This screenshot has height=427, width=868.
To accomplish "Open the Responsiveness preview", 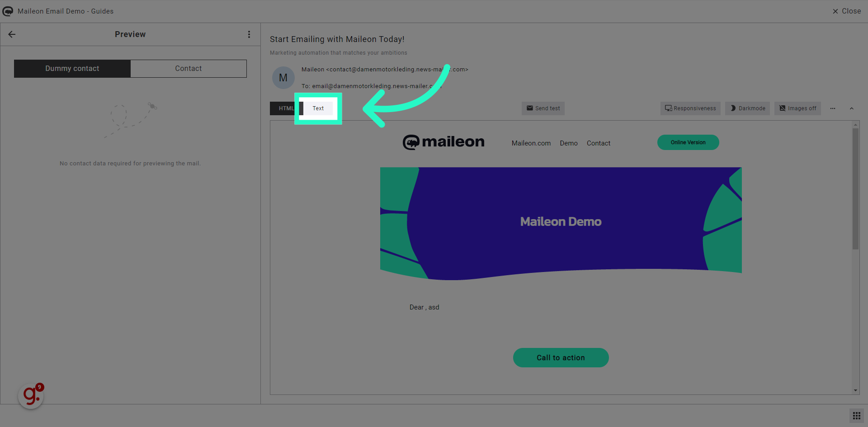I will (690, 108).
